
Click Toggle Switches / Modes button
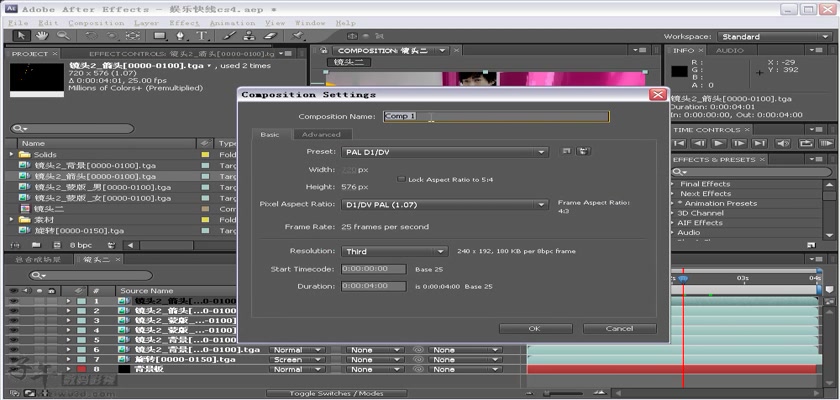click(337, 394)
